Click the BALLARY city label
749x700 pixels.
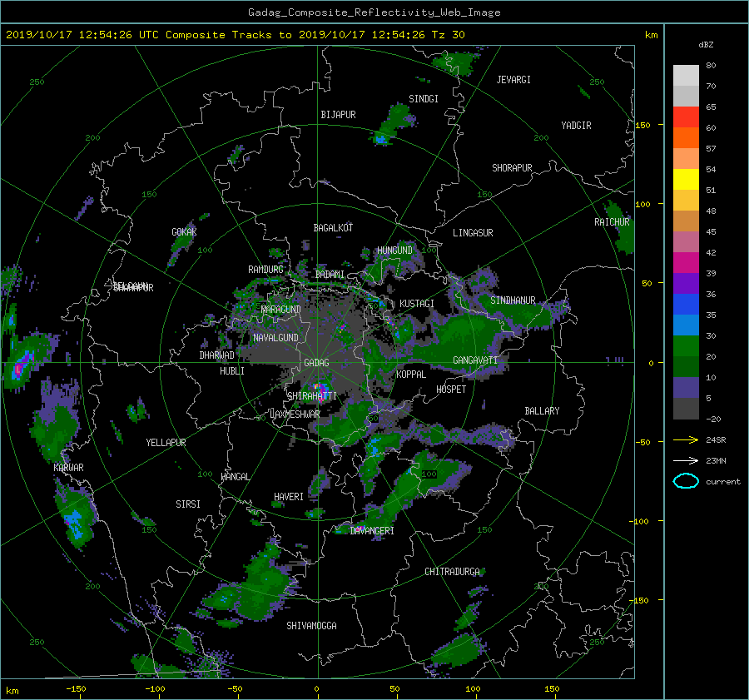[542, 411]
